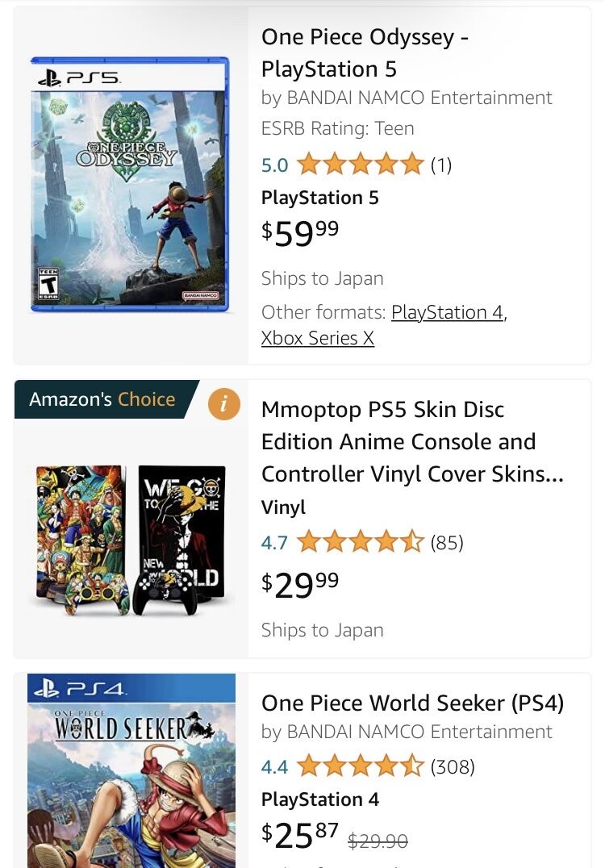Screen dimensions: 605x868
Task: View 4.4 star rating for World Seeker
Action: coord(360,766)
